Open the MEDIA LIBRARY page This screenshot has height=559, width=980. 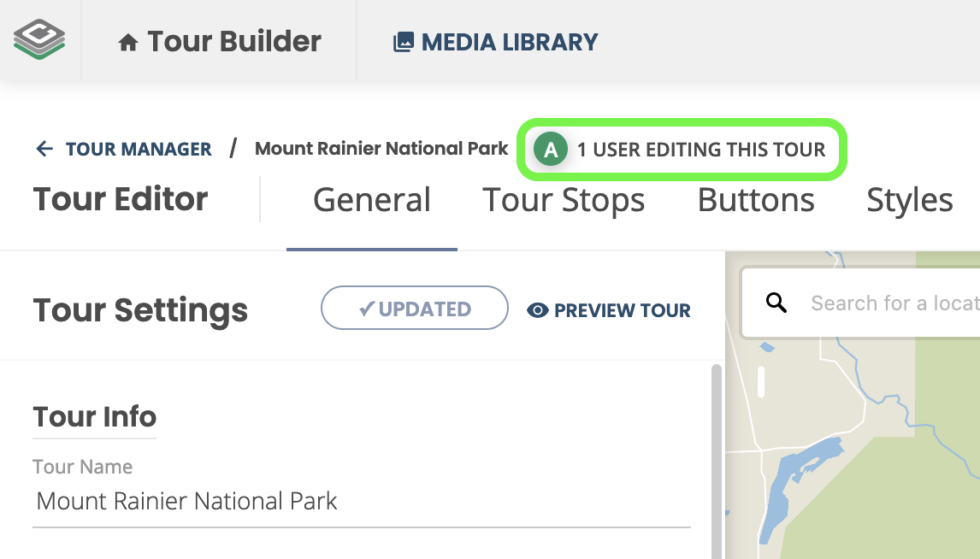tap(495, 42)
